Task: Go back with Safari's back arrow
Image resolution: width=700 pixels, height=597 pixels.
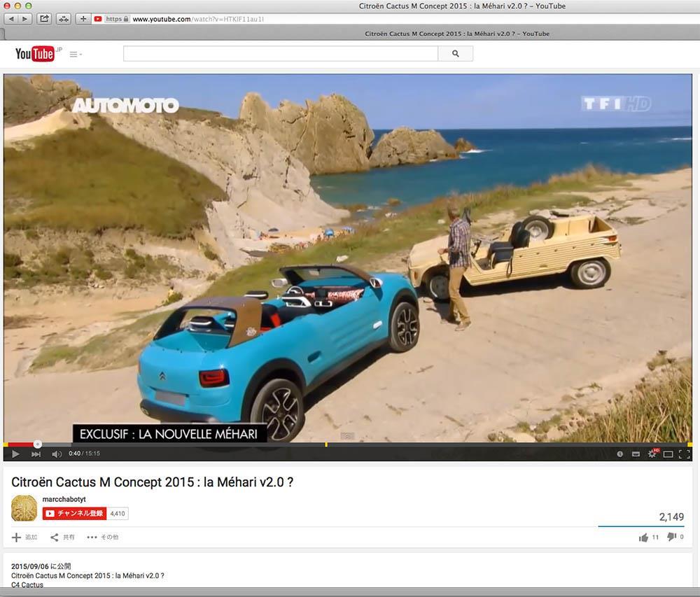Action: click(10, 19)
